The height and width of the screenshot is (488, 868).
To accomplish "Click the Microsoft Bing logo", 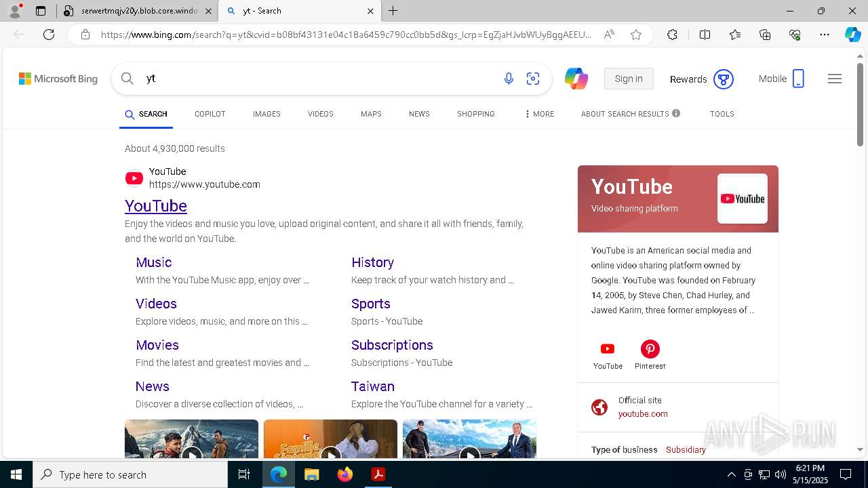I will click(x=58, y=79).
